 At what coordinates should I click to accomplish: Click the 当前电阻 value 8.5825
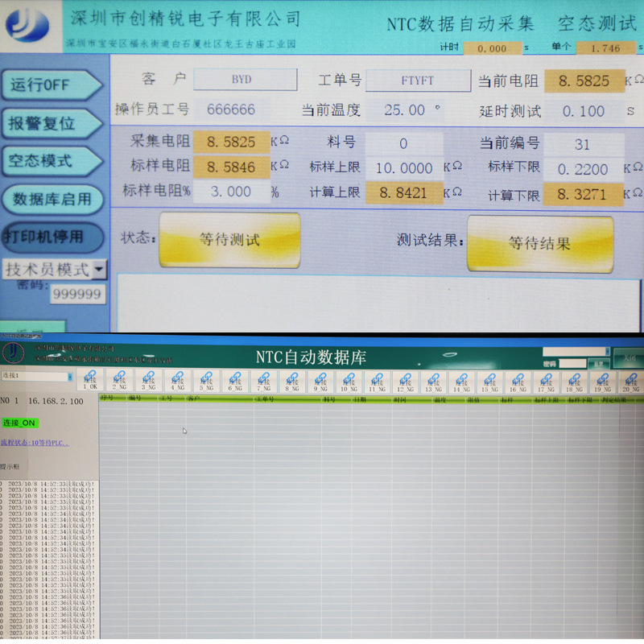(584, 81)
